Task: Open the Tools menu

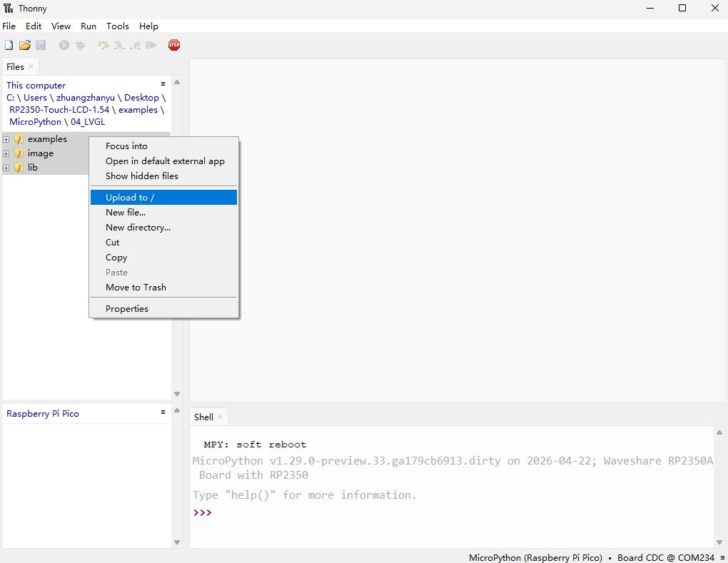Action: 117,26
